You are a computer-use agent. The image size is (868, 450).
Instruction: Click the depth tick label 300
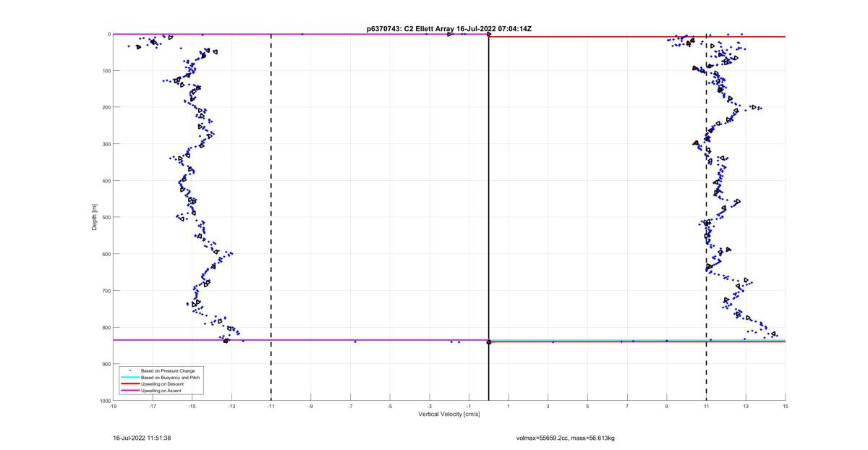tap(106, 144)
